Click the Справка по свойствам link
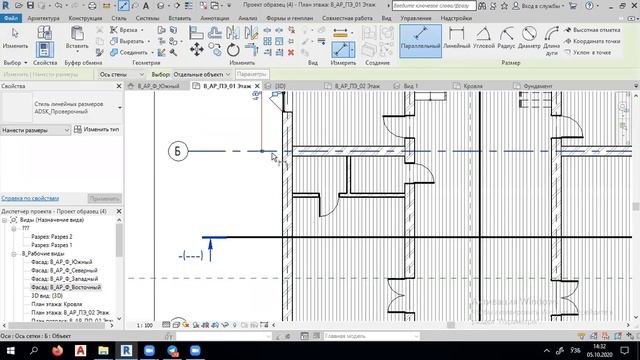The image size is (640, 360). [x=30, y=198]
